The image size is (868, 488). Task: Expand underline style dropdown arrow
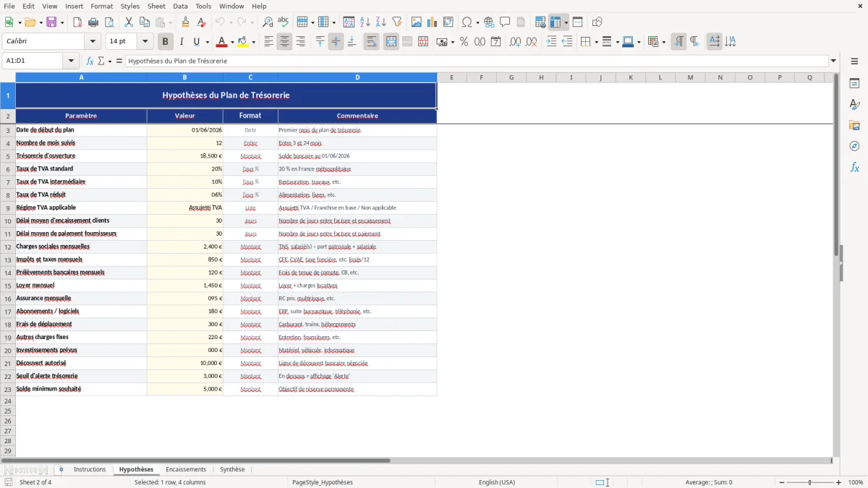207,42
